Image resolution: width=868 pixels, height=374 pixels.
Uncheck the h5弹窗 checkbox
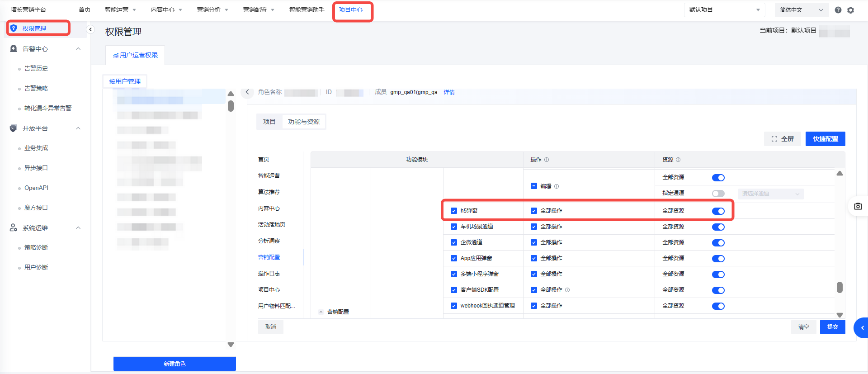pyautogui.click(x=454, y=211)
